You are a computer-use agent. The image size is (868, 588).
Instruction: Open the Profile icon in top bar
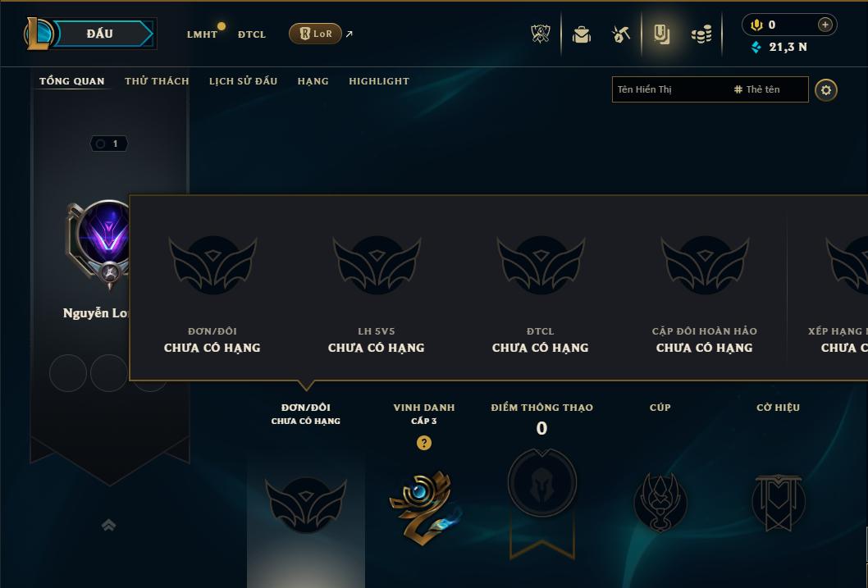click(x=661, y=34)
